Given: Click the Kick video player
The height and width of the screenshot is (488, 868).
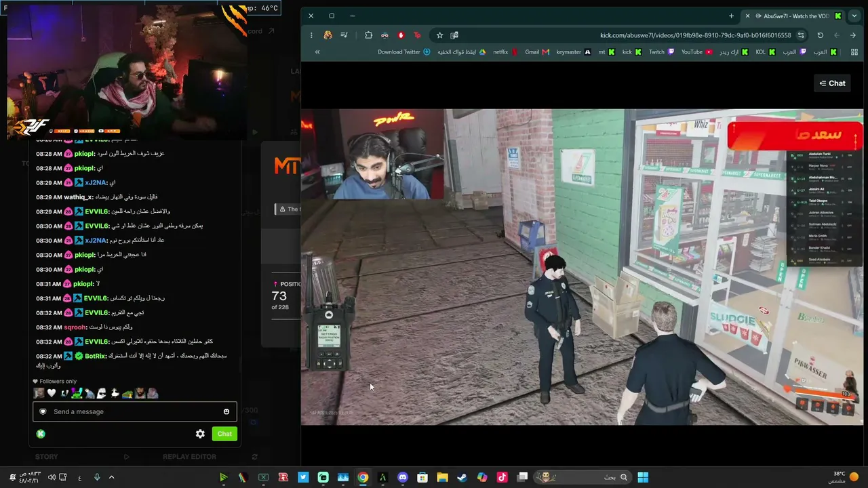Looking at the screenshot, I should pyautogui.click(x=582, y=267).
